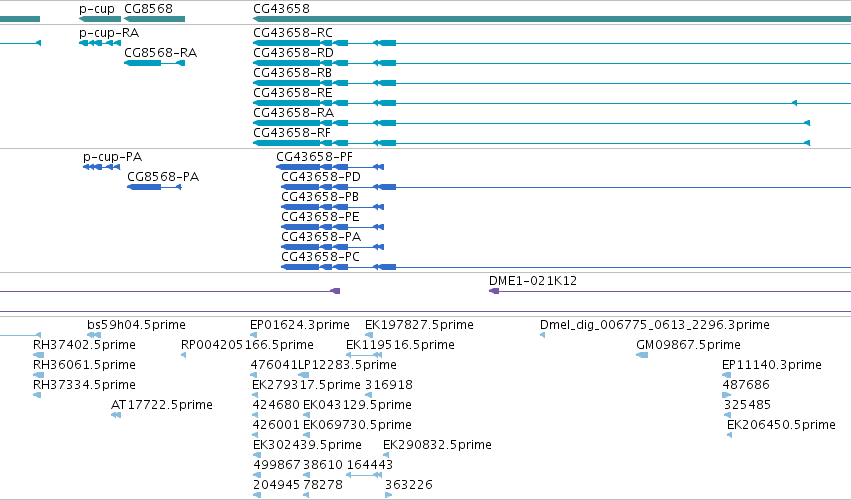Select transcript CG43658-RF
The height and width of the screenshot is (500, 851).
point(292,133)
